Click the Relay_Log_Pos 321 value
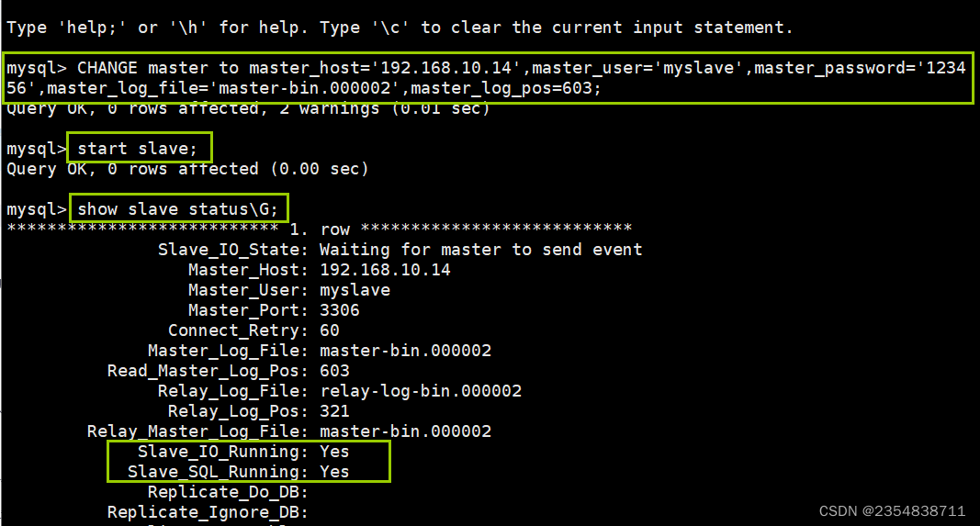 pos(334,411)
